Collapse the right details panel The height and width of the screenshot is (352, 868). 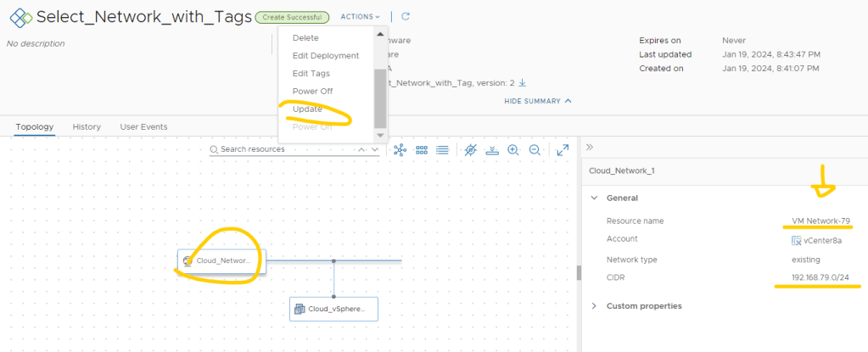(x=590, y=147)
